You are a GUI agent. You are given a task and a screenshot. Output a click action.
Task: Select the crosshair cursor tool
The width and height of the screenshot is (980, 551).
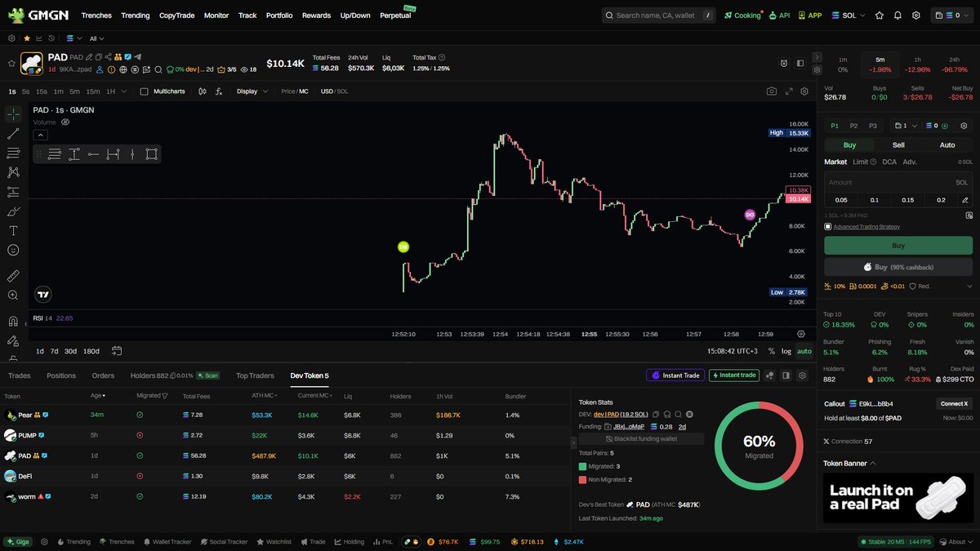[13, 113]
